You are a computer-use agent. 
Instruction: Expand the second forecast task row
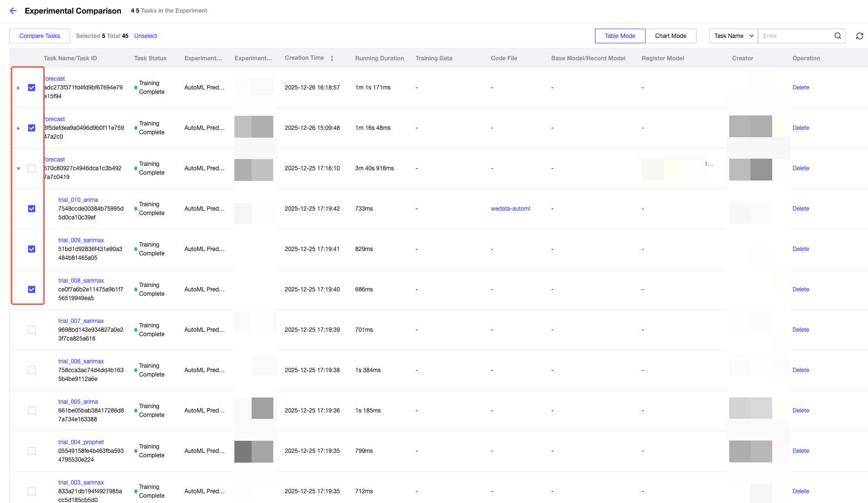click(x=18, y=128)
